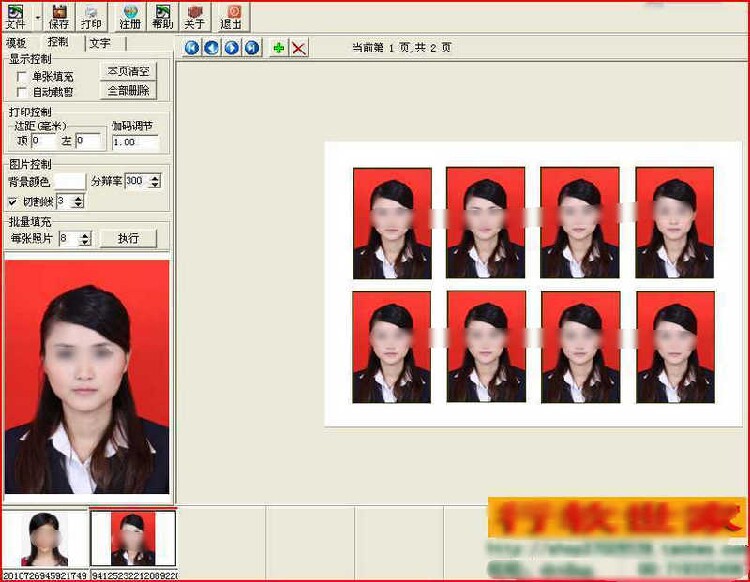Open the 注册 (Register) toolbar icon
The height and width of the screenshot is (582, 750).
(130, 17)
